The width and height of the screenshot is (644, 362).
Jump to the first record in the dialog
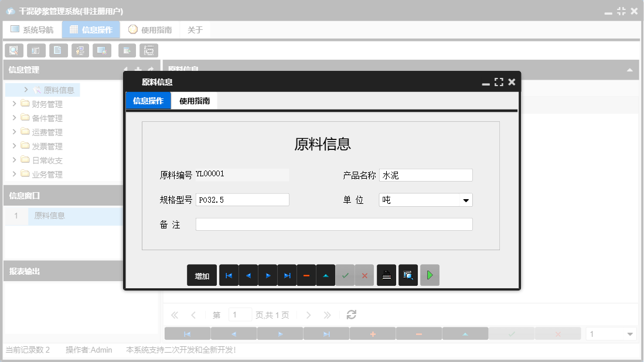pyautogui.click(x=229, y=275)
